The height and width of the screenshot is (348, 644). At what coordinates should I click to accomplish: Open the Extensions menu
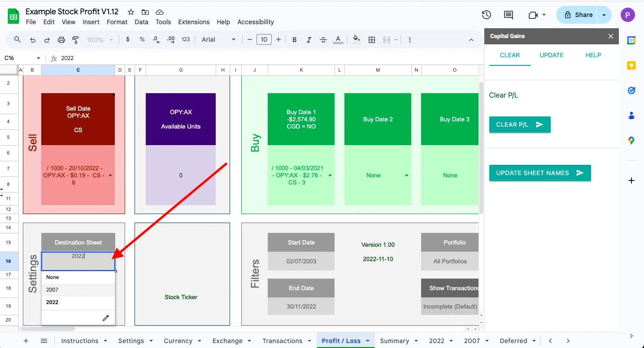pos(194,22)
